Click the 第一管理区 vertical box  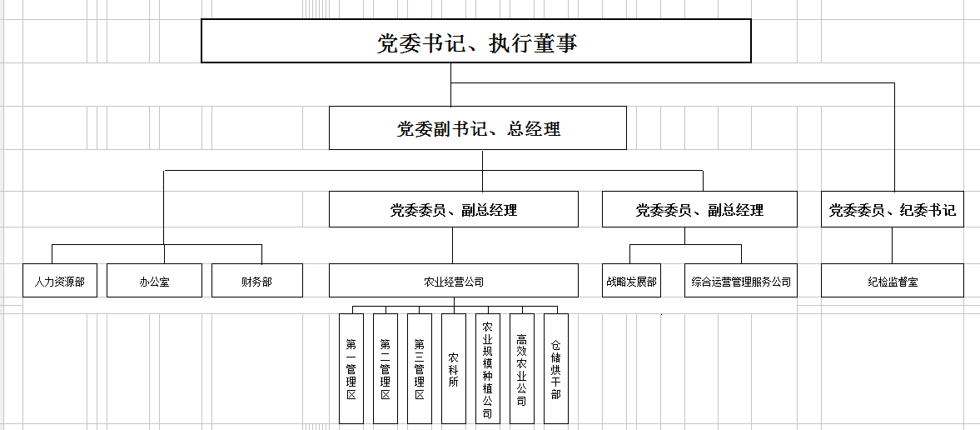click(351, 368)
